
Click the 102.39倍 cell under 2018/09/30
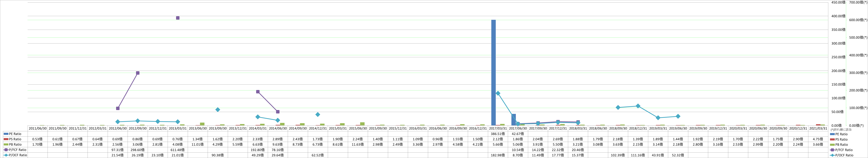pos(618,155)
